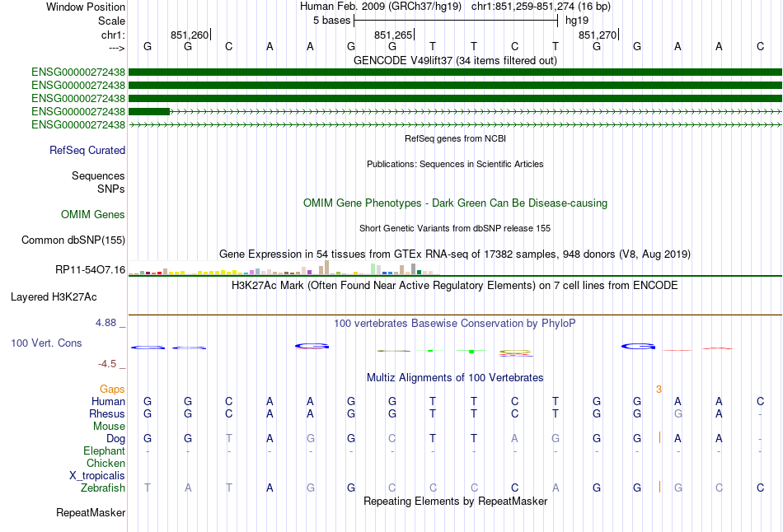
Task: Open the GENCODE V49lift37 track title
Action: pos(455,60)
